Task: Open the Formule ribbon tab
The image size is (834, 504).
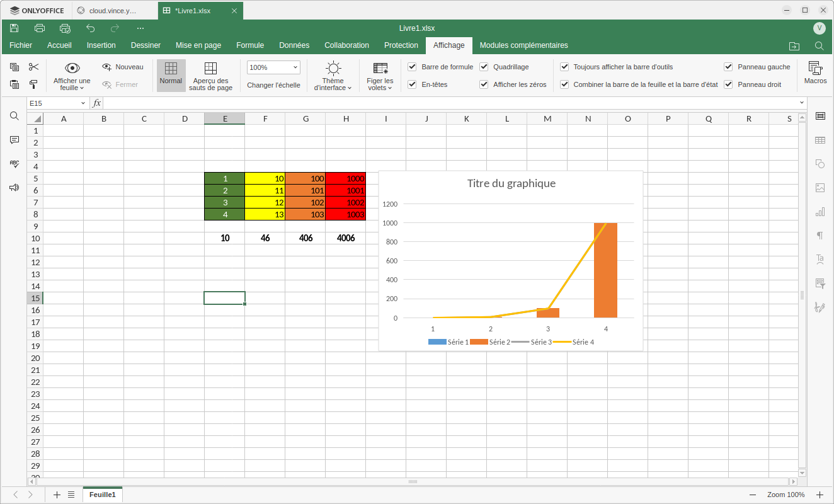Action: (249, 45)
